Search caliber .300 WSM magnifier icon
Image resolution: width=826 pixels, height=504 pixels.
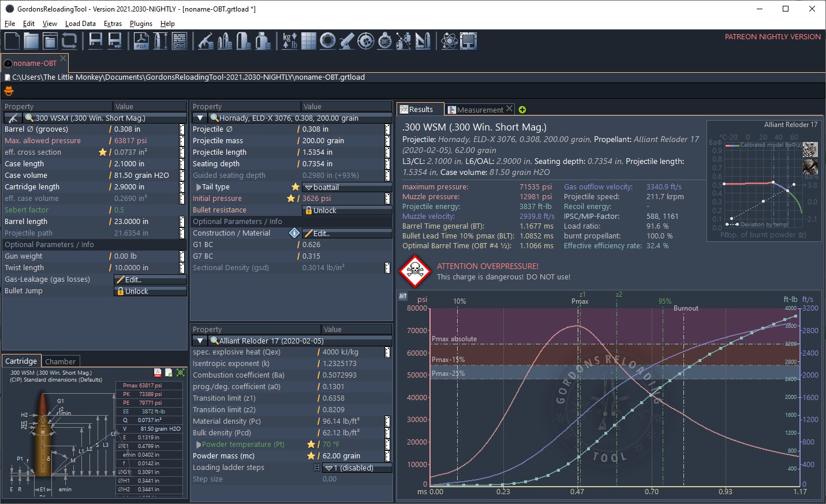29,118
